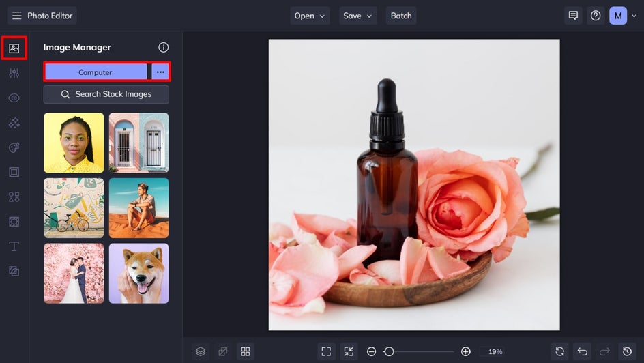Viewport: 644px width, 363px height.
Task: Click the fit to screen icon
Action: 326,351
